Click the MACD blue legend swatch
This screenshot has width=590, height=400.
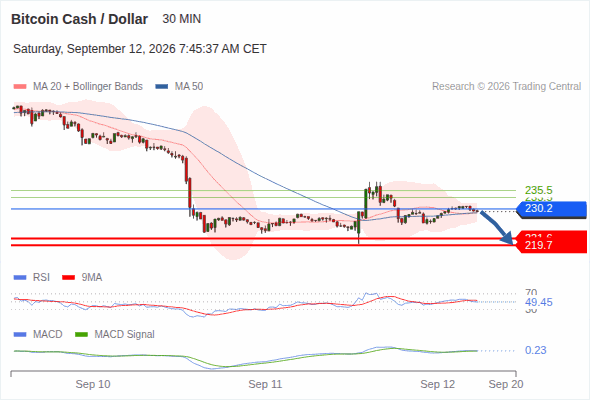[20, 334]
